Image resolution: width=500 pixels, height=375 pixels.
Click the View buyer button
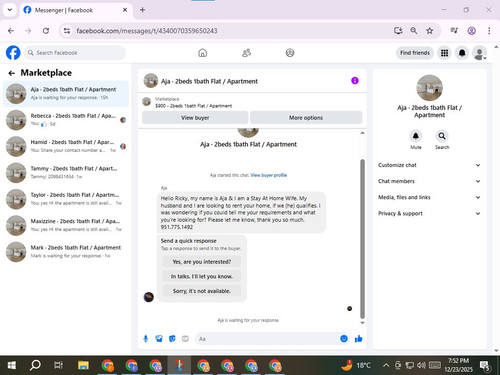point(195,118)
